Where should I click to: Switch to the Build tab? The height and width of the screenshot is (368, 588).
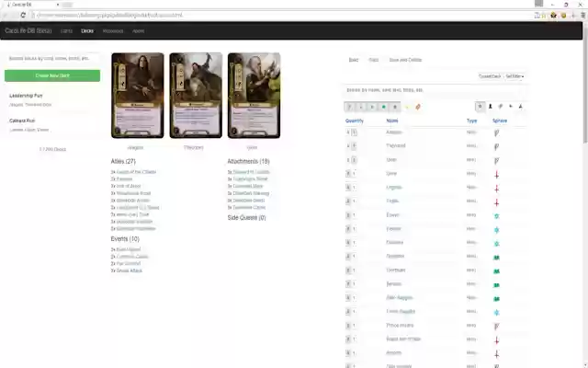pyautogui.click(x=354, y=60)
